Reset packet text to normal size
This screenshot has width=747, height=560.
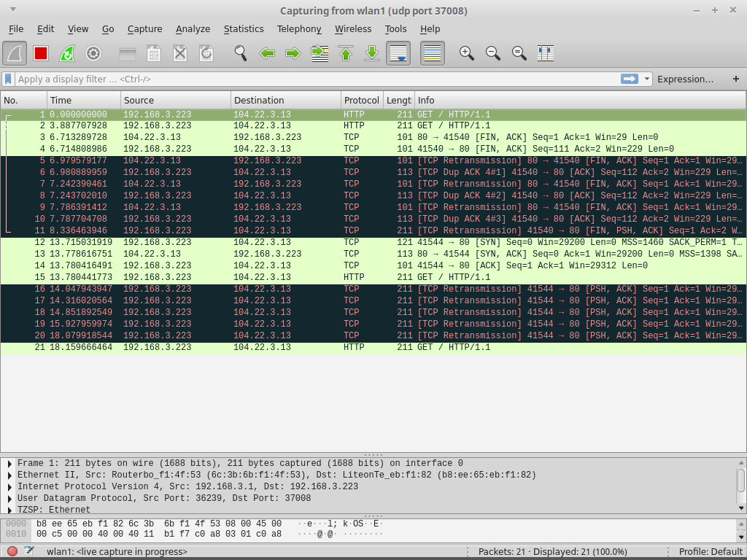pos(519,52)
